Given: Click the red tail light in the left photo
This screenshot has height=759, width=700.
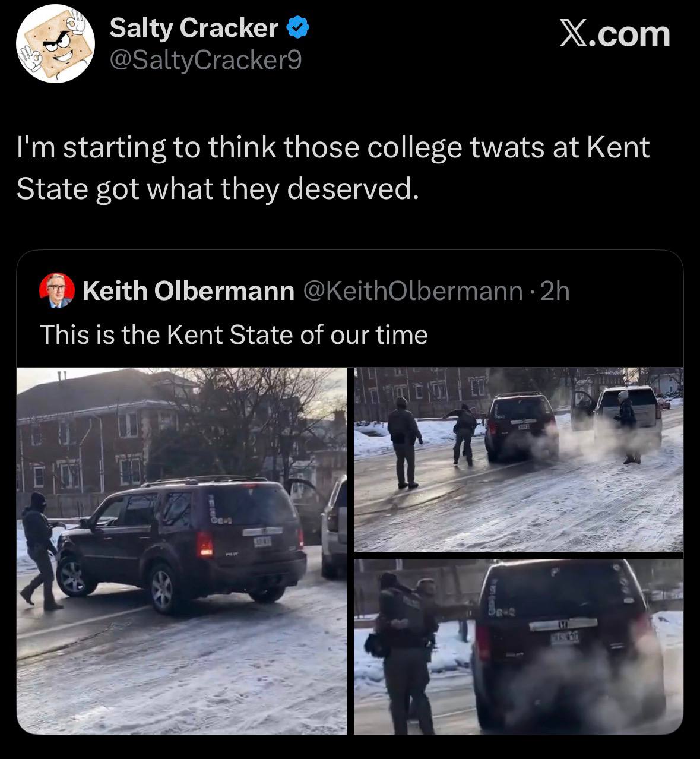Looking at the screenshot, I should point(206,543).
